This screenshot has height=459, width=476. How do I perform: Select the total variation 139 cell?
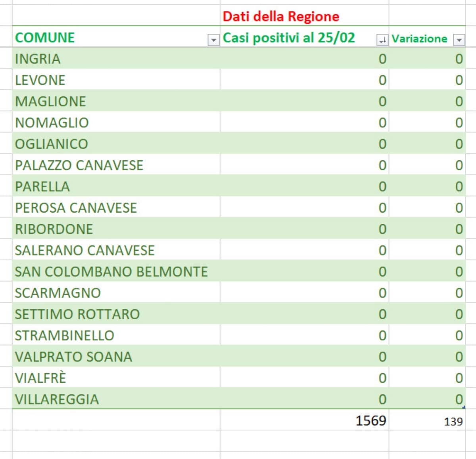point(453,421)
